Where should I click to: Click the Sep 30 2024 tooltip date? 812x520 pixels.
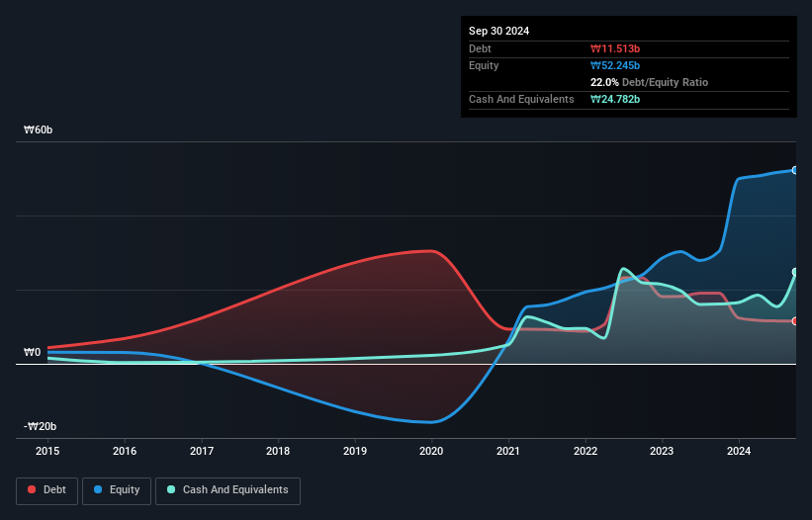pyautogui.click(x=498, y=31)
